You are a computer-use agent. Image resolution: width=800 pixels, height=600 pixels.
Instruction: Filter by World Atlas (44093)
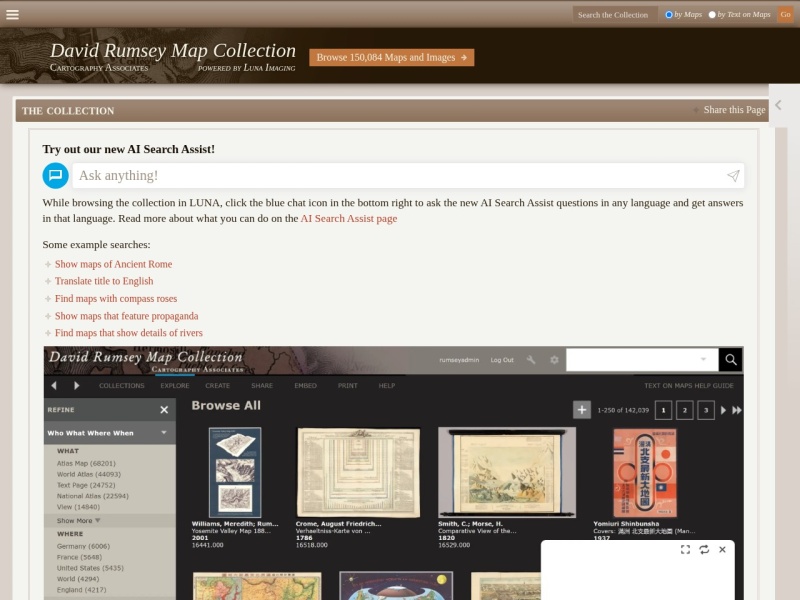click(89, 474)
